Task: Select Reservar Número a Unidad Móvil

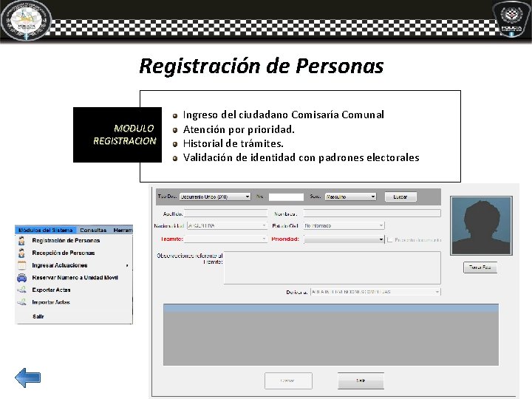Action: pos(75,278)
